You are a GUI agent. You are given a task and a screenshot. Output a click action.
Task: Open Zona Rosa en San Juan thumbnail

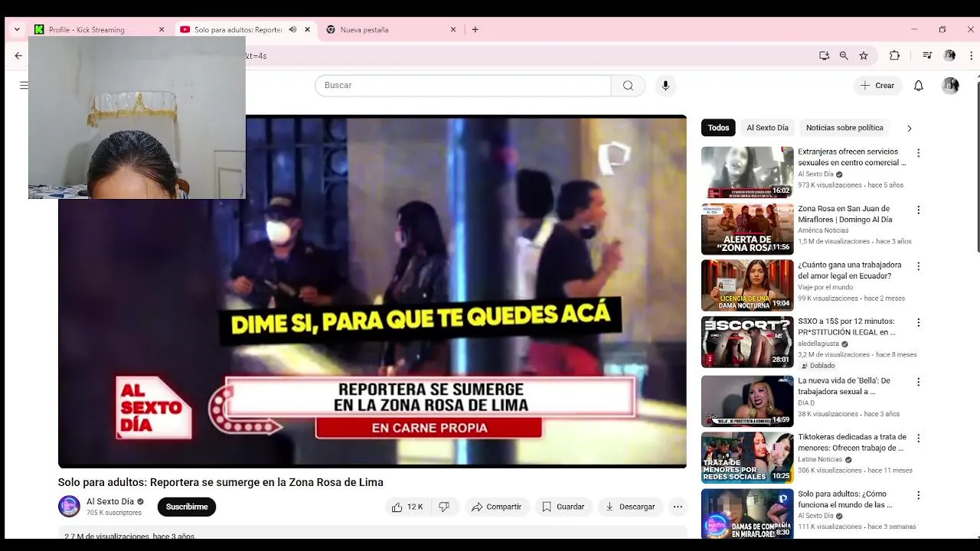point(747,229)
